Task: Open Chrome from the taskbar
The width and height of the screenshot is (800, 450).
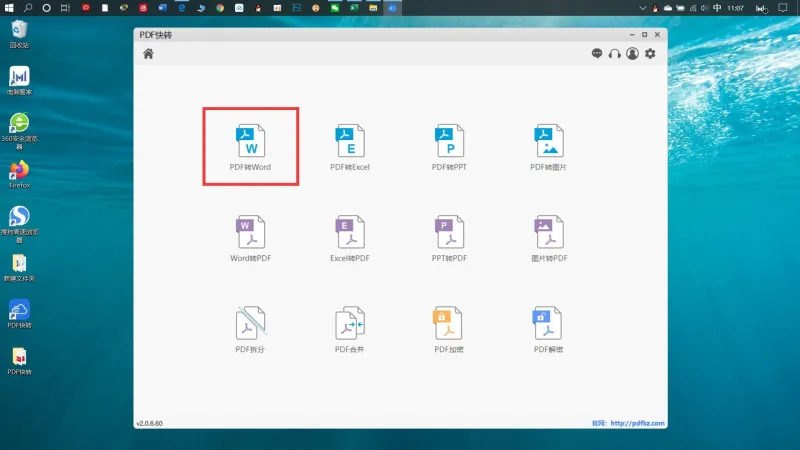Action: (x=220, y=8)
